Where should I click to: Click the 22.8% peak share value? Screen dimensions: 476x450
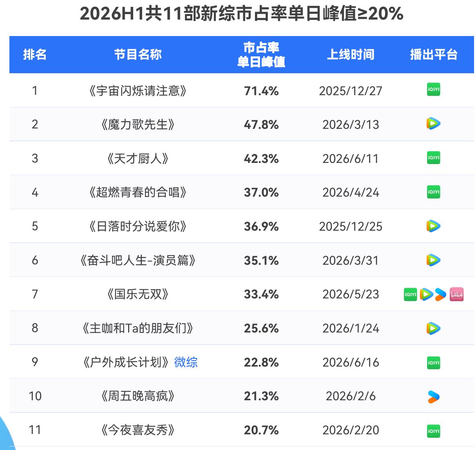(261, 362)
